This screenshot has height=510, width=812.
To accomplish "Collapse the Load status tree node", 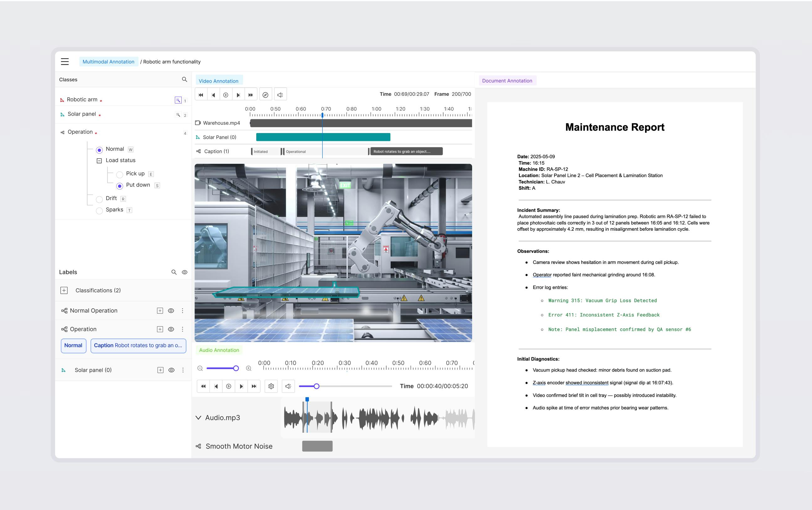I will pyautogui.click(x=99, y=161).
